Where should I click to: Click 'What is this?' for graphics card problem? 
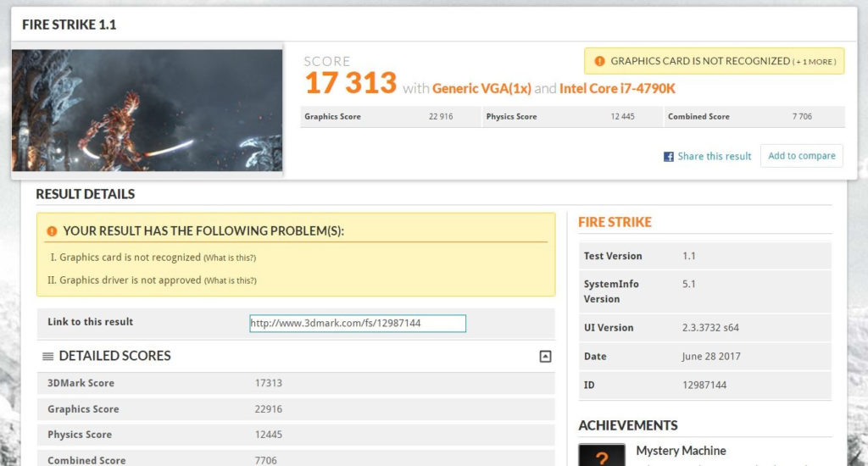pyautogui.click(x=229, y=258)
